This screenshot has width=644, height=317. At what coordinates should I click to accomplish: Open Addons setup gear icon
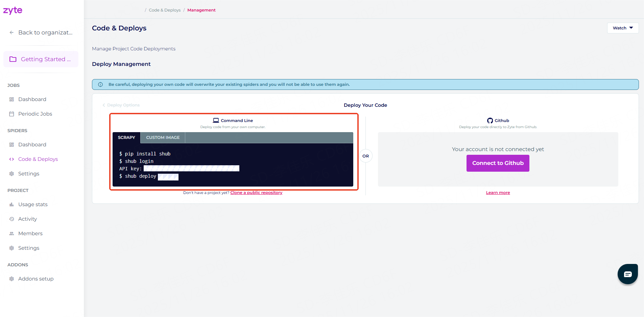pos(12,278)
